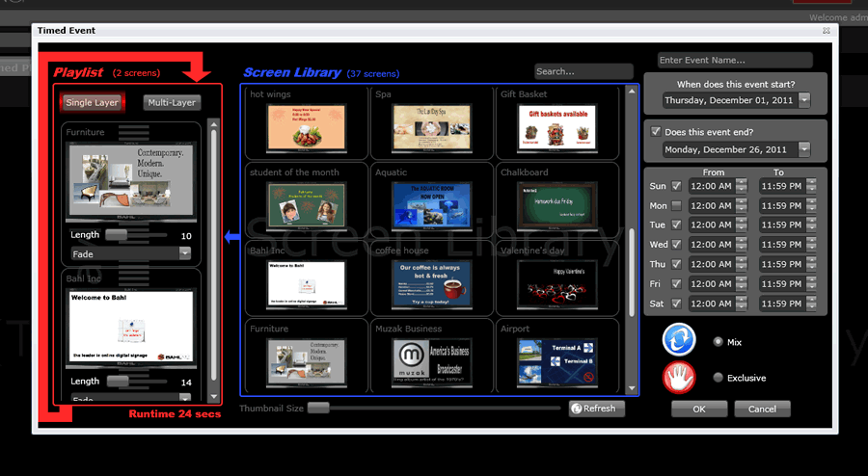Select the Aquatic screen thumbnail

[x=432, y=205]
